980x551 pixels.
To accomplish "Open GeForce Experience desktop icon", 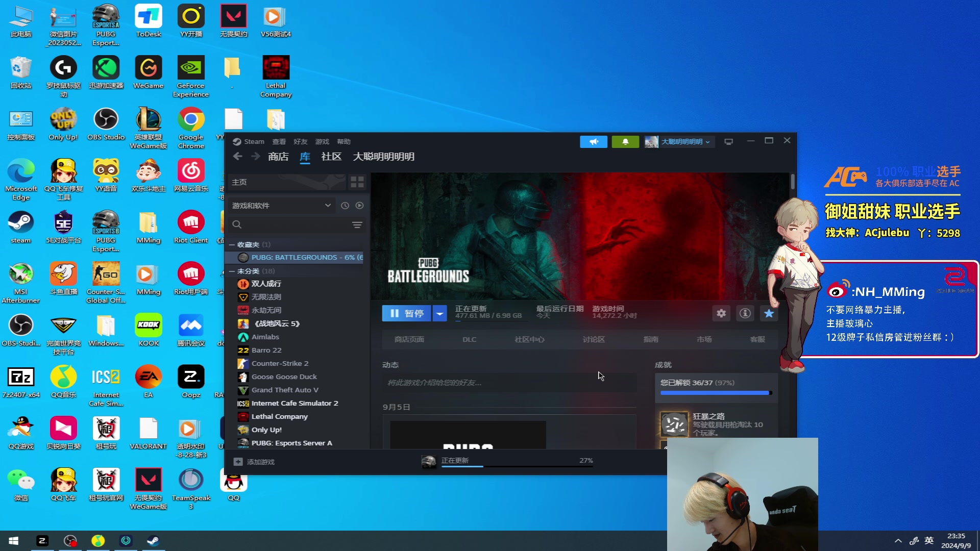I will pos(191,77).
